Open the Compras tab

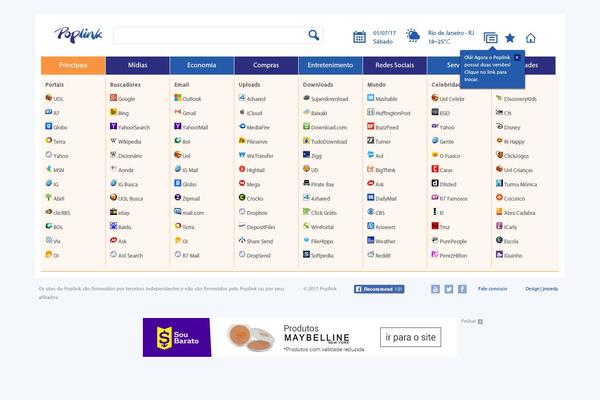[266, 65]
